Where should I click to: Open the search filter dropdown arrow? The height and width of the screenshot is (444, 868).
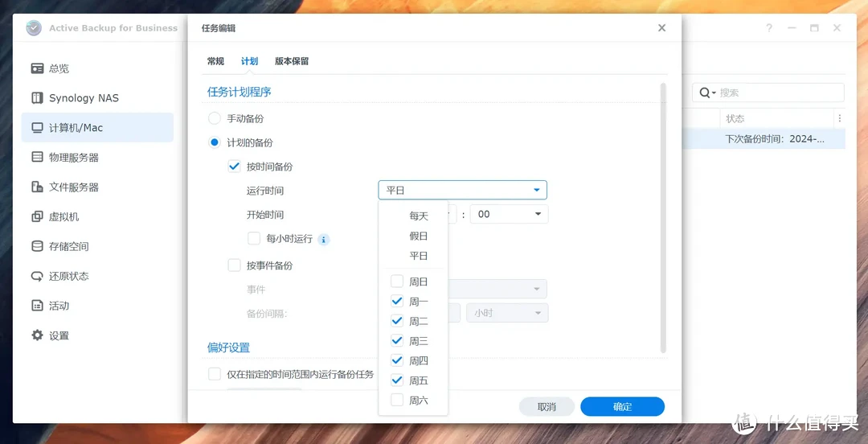pos(714,93)
